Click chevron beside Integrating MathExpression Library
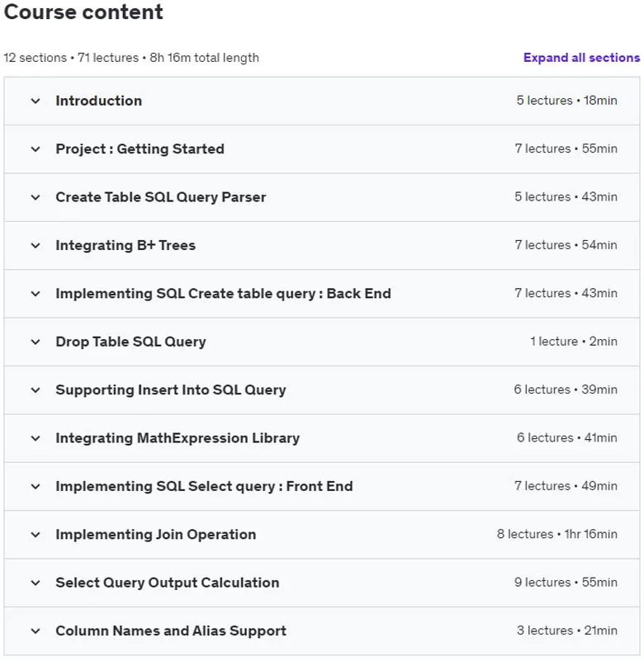644x661 pixels. (36, 438)
